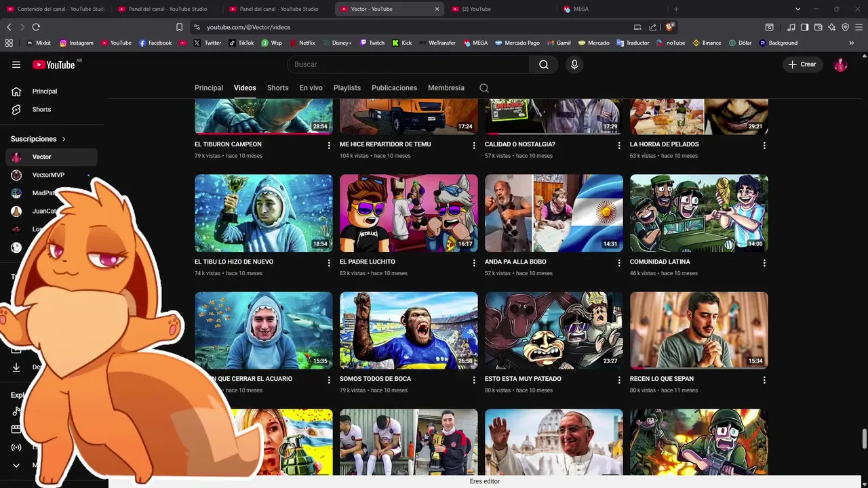The image size is (868, 488).
Task: Open the Facebook bookmark
Action: [x=155, y=43]
